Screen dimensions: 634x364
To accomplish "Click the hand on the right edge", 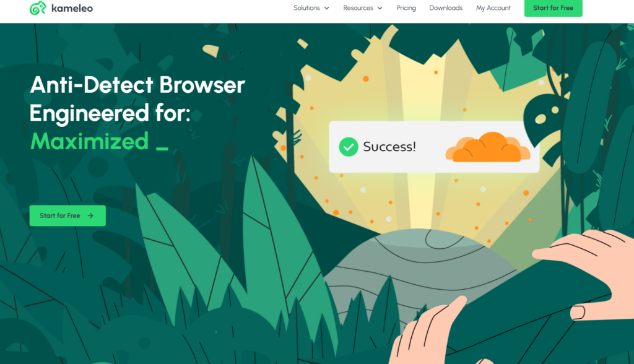I will pos(590,271).
